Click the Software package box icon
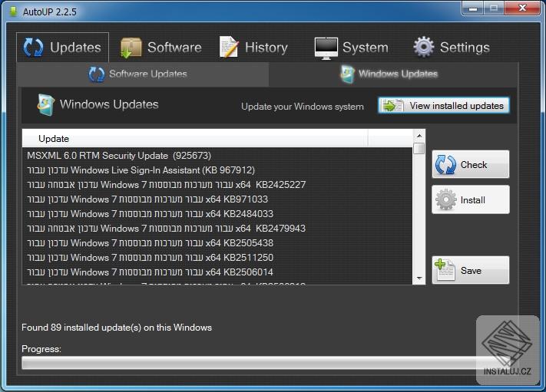The width and height of the screenshot is (546, 392). point(131,48)
